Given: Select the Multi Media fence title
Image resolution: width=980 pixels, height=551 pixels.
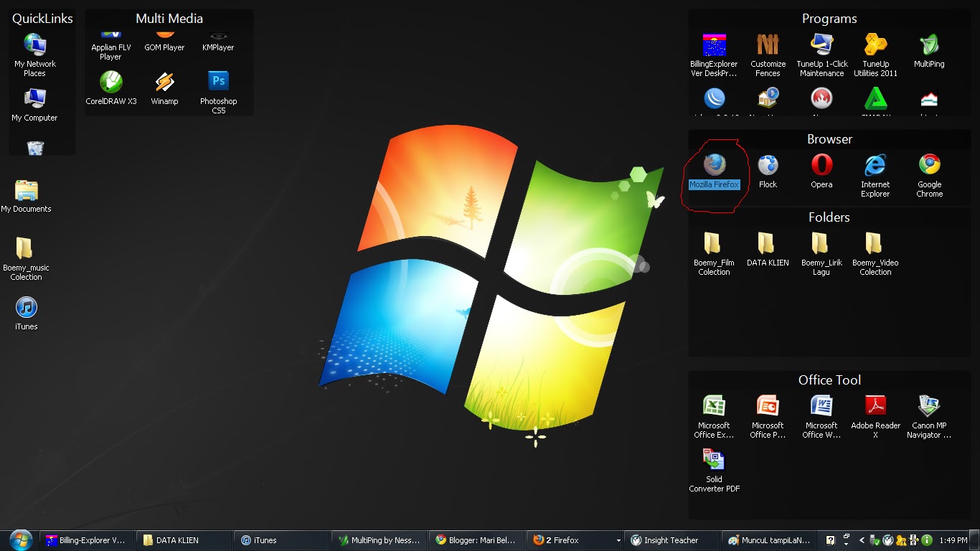Looking at the screenshot, I should (169, 19).
